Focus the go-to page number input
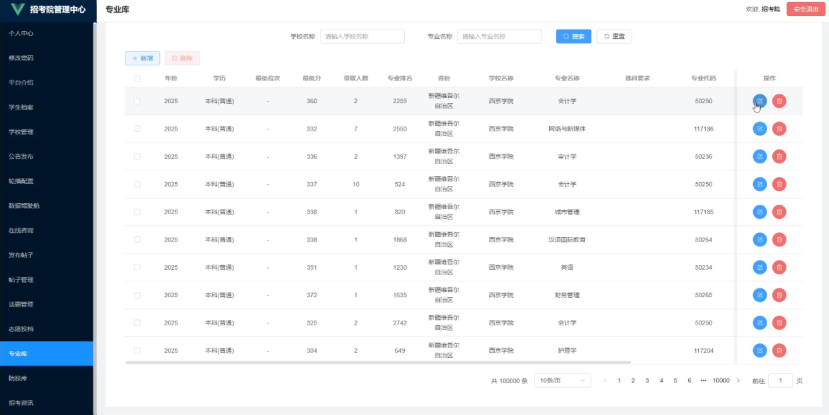829x415 pixels. (x=780, y=381)
